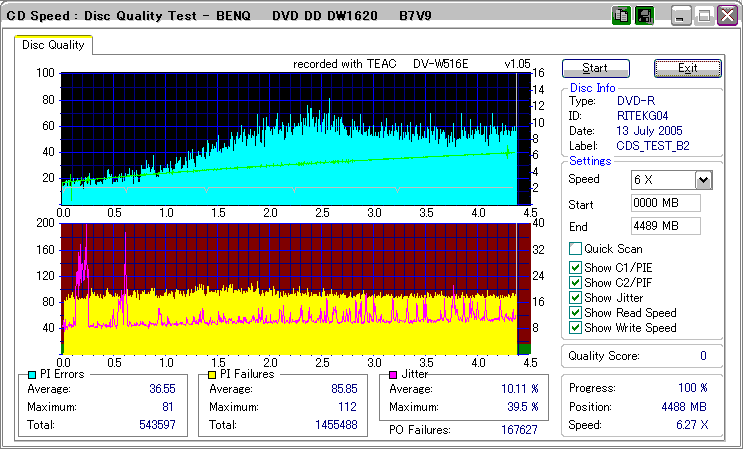This screenshot has height=449, width=743.
Task: Toggle Show Write Speed option
Action: click(575, 327)
